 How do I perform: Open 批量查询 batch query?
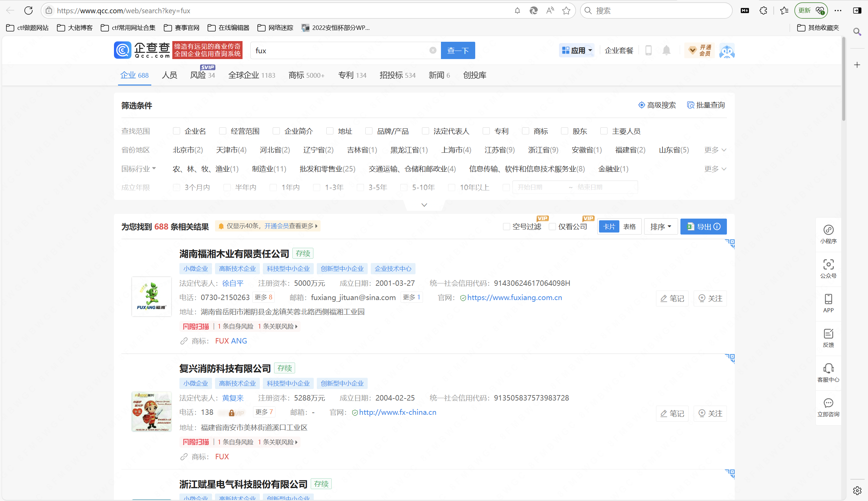706,105
